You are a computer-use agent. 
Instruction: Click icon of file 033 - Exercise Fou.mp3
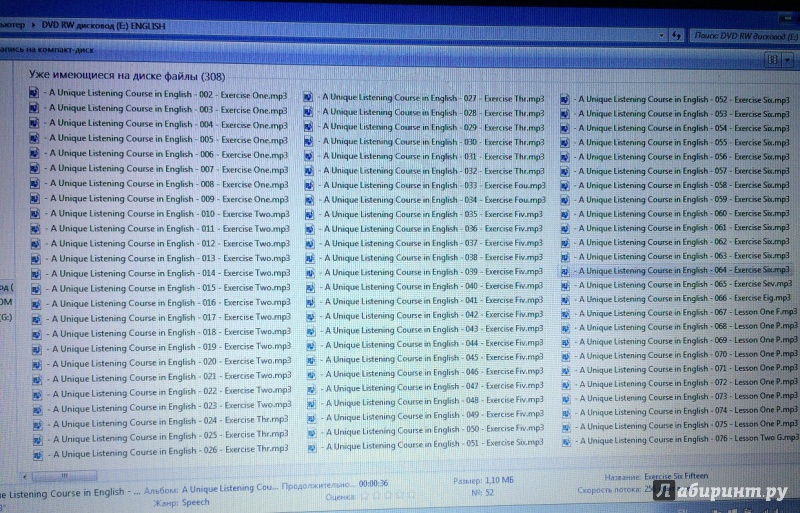pos(309,185)
